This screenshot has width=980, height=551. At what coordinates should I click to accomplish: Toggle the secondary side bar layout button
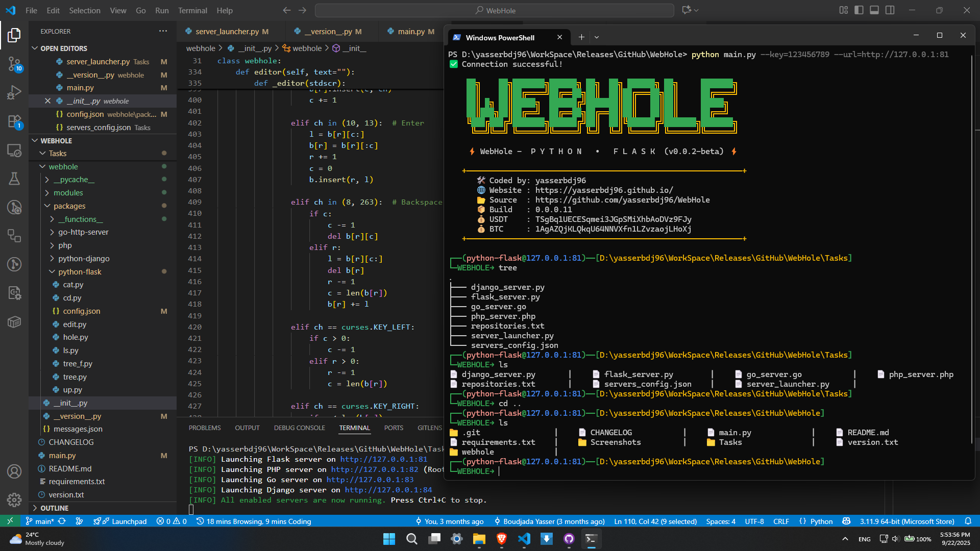(890, 10)
